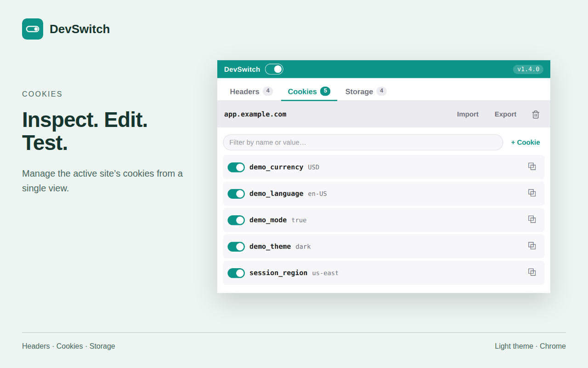Click the session_region cookie name
Viewport: 588px width, 368px height.
(278, 273)
